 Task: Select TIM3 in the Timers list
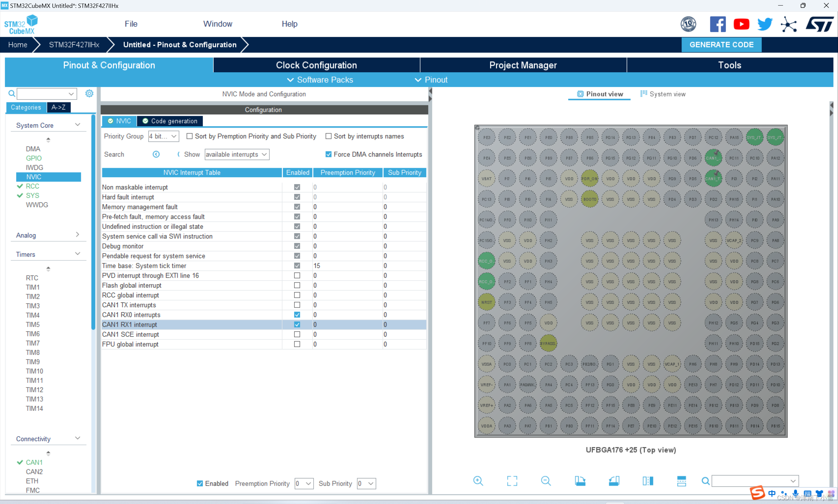[33, 306]
